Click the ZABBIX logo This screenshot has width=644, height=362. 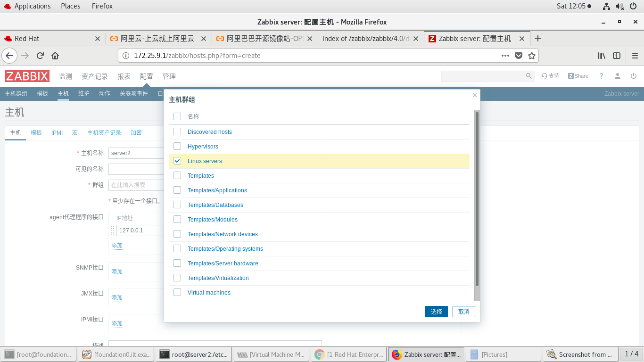[x=27, y=76]
